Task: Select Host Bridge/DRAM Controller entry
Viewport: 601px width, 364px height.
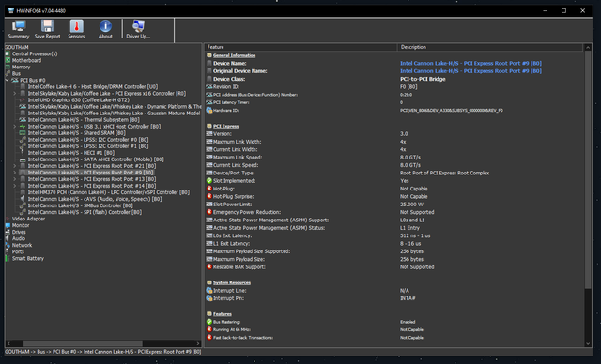Action: coord(92,87)
